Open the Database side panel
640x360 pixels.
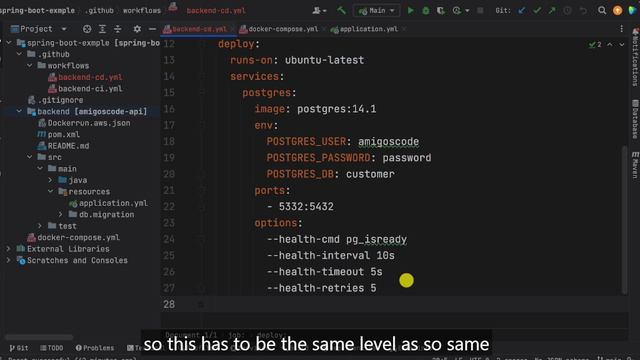tap(635, 119)
